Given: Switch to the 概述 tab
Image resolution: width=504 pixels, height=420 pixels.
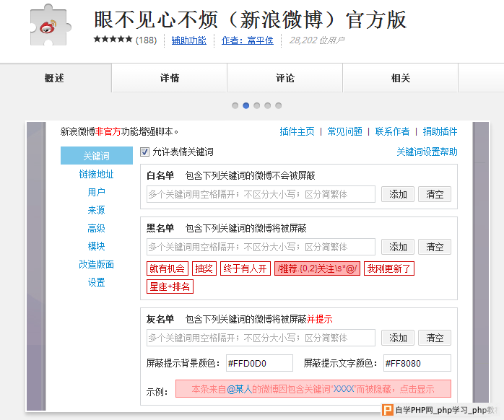Looking at the screenshot, I should [x=55, y=78].
